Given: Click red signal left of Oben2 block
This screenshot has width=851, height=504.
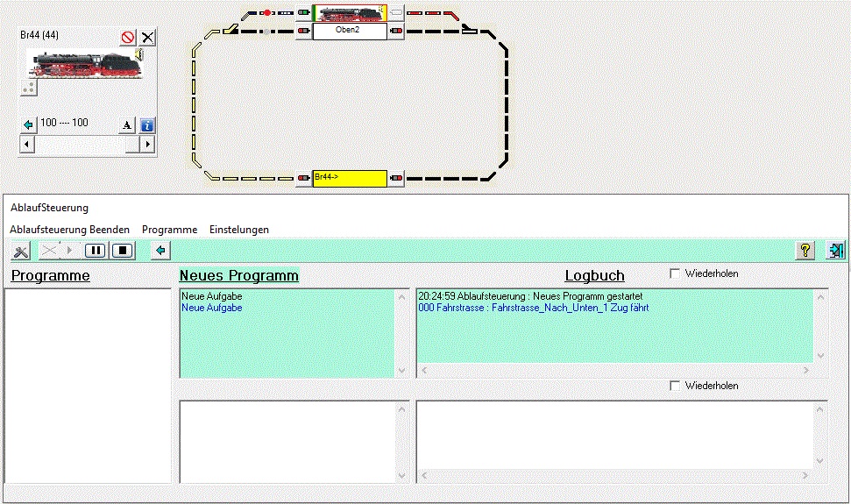Looking at the screenshot, I should click(304, 31).
